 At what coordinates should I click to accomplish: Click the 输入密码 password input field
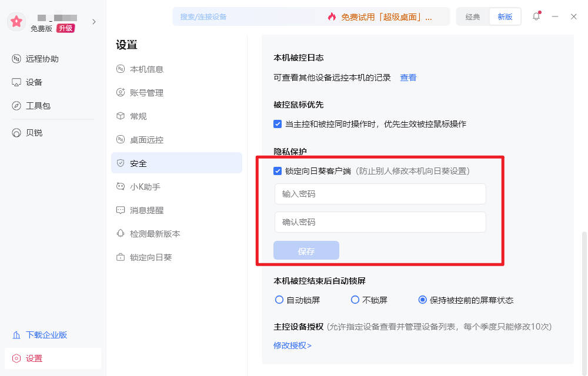coord(380,194)
